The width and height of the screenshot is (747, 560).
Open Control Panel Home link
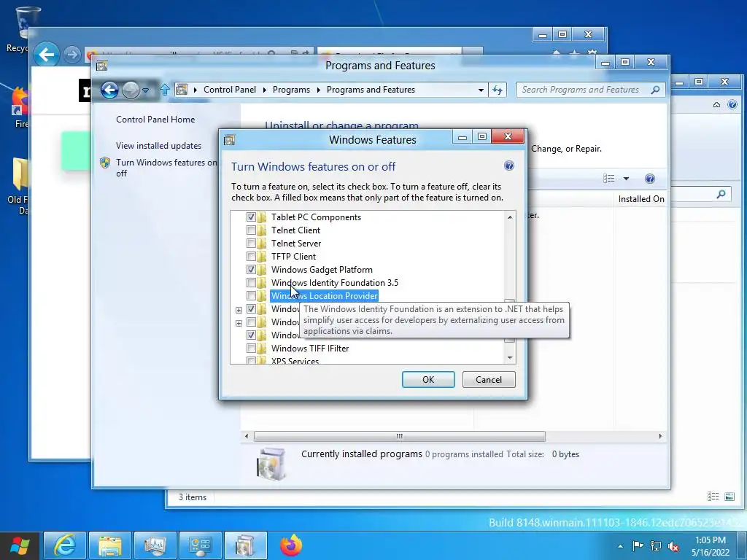(155, 120)
